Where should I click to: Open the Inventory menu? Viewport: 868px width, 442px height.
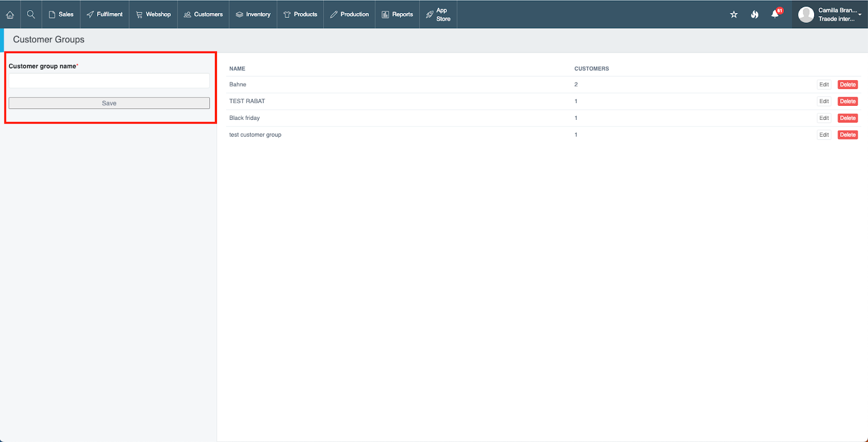[x=253, y=15]
